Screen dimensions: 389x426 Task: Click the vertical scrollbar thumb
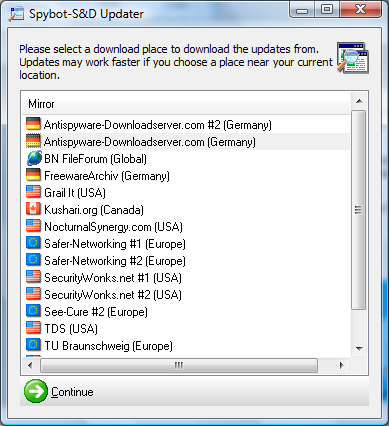(359, 210)
